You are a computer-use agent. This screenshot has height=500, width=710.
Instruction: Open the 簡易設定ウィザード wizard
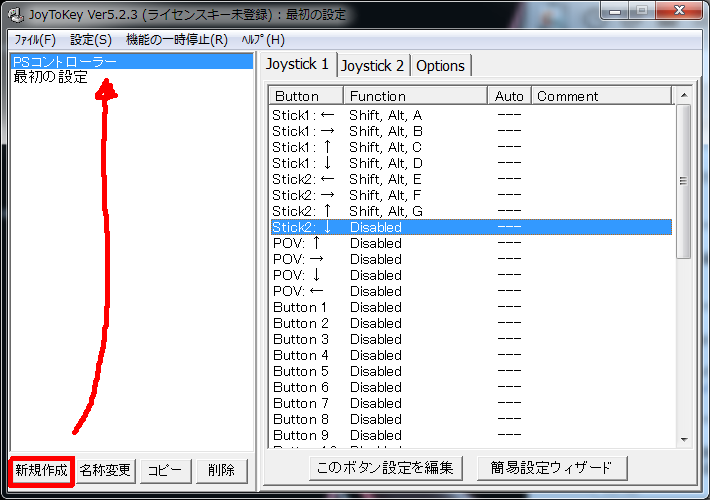552,468
